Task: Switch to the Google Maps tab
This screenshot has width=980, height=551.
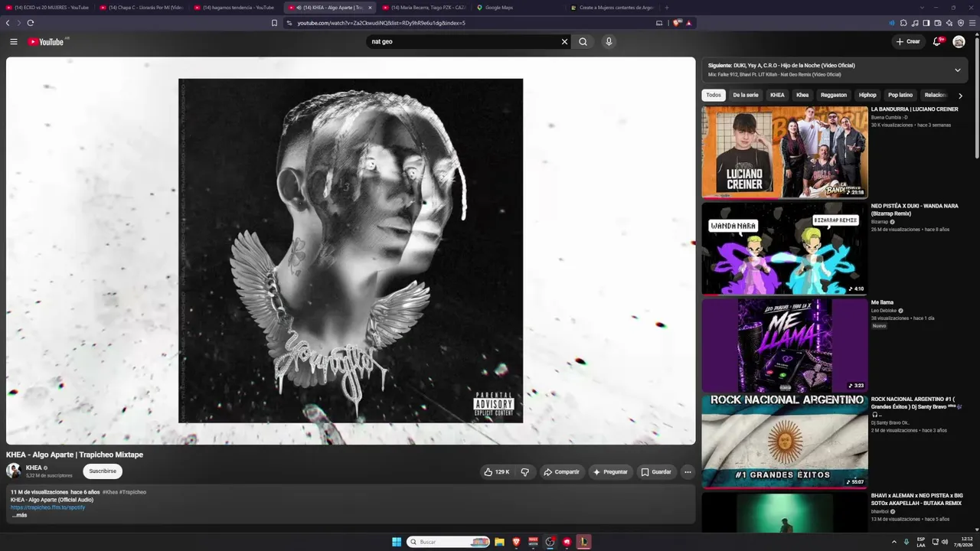Action: (518, 8)
